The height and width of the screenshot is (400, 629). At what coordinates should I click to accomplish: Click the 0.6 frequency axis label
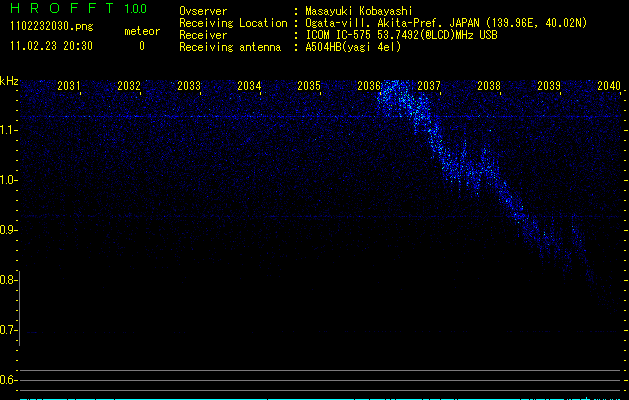pyautogui.click(x=7, y=380)
